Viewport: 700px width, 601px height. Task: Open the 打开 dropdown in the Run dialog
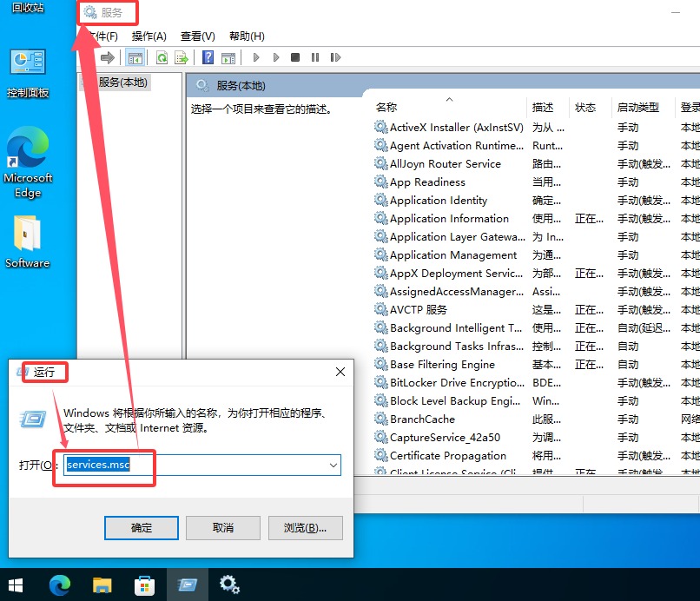(x=333, y=466)
